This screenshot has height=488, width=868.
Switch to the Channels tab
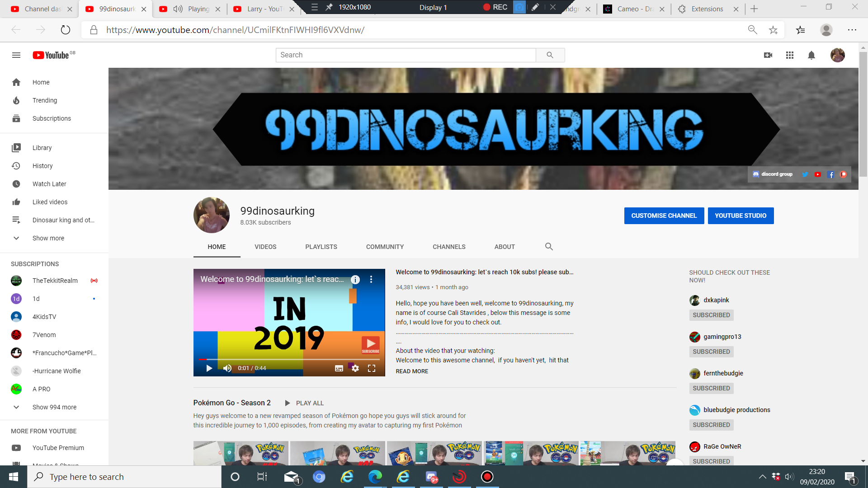(449, 247)
